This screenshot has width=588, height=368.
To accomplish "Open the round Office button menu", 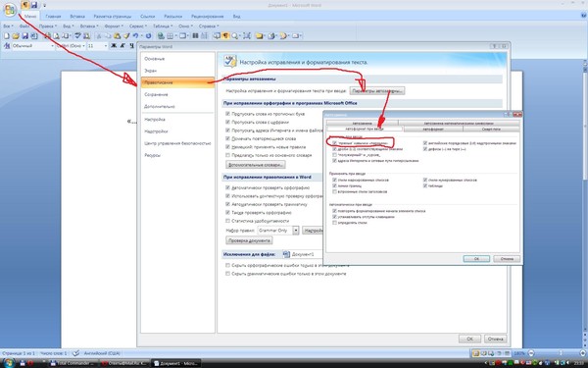I will pyautogui.click(x=10, y=10).
